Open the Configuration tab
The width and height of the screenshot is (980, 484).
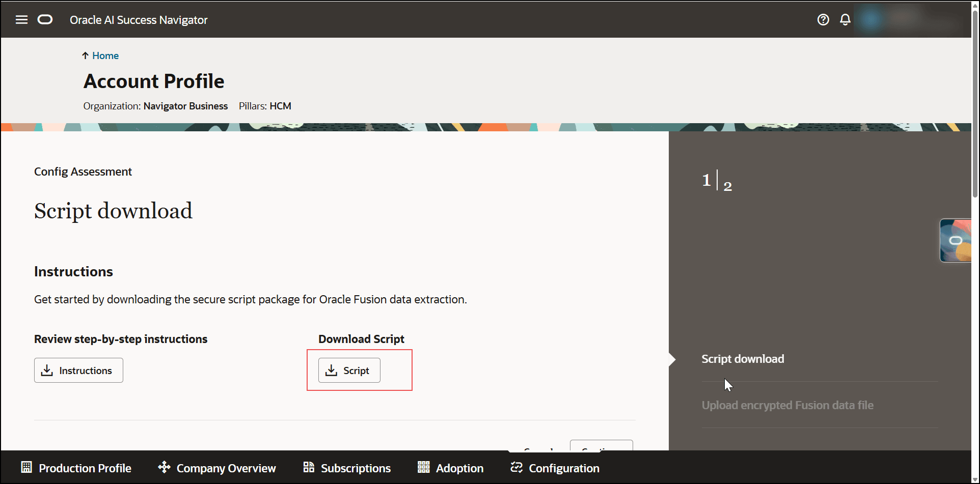pos(555,468)
